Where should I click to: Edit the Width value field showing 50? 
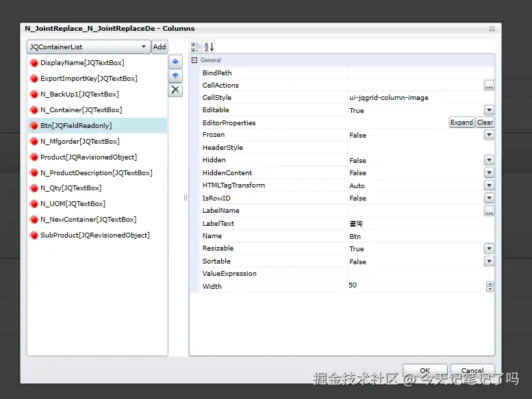[416, 285]
